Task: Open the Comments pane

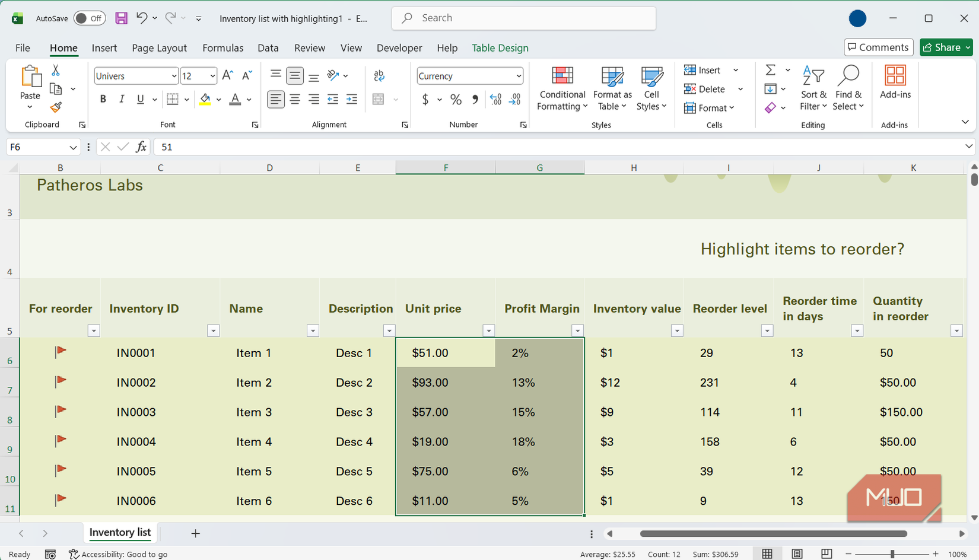Action: pos(878,47)
